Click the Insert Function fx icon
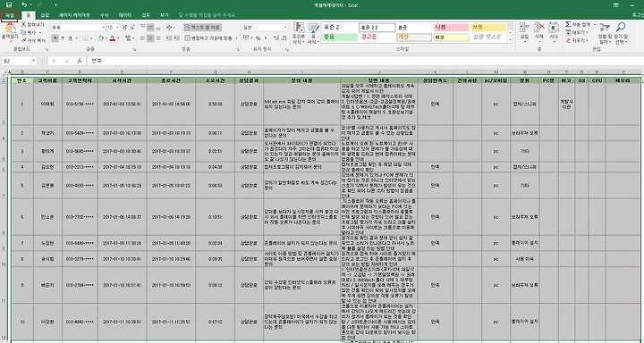Screen dimensions: 644x343 tap(80, 61)
